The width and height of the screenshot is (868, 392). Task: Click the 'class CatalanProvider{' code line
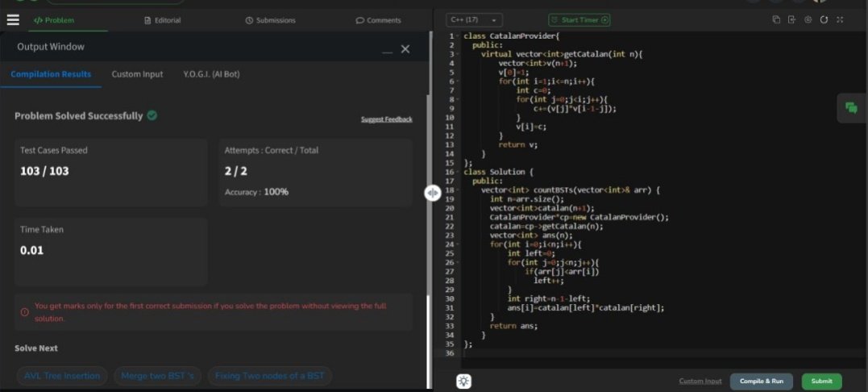[x=512, y=36]
